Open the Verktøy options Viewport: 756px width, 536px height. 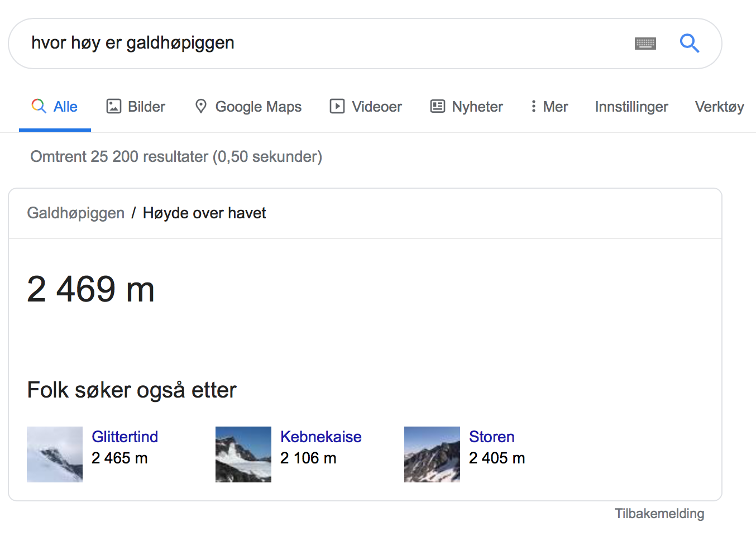pyautogui.click(x=719, y=107)
